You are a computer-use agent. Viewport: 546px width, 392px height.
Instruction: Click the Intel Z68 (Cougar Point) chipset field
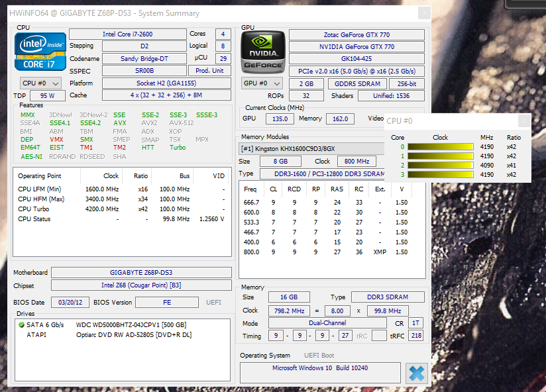click(141, 285)
